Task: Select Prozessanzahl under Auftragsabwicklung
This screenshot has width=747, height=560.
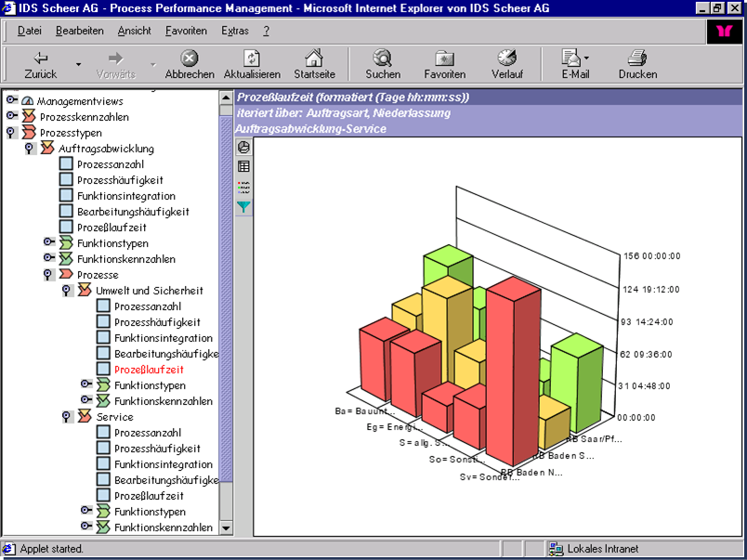Action: pos(110,164)
